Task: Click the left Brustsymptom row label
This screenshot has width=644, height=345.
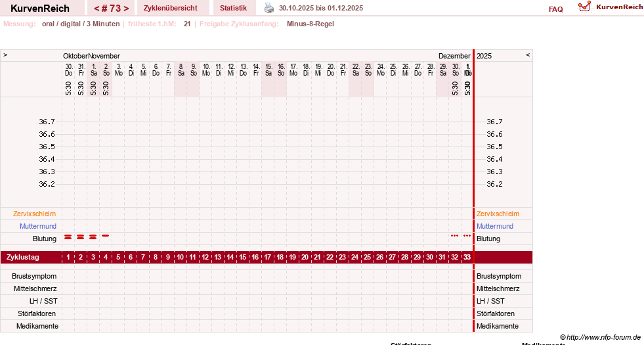Action: pyautogui.click(x=34, y=277)
